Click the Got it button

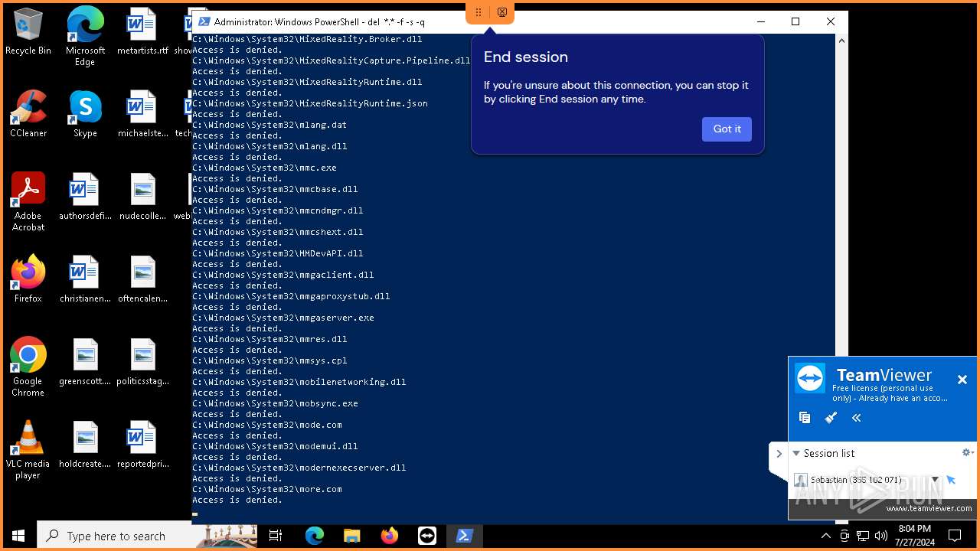727,129
